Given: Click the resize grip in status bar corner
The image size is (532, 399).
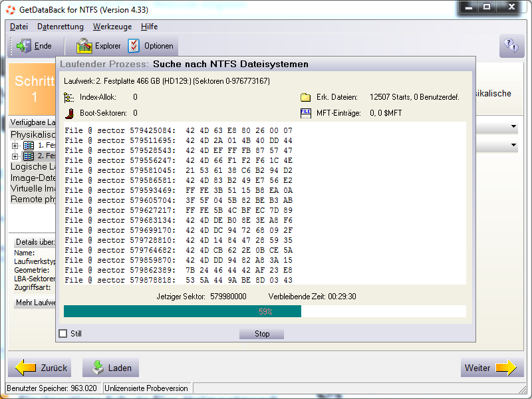Looking at the screenshot, I should [x=523, y=388].
